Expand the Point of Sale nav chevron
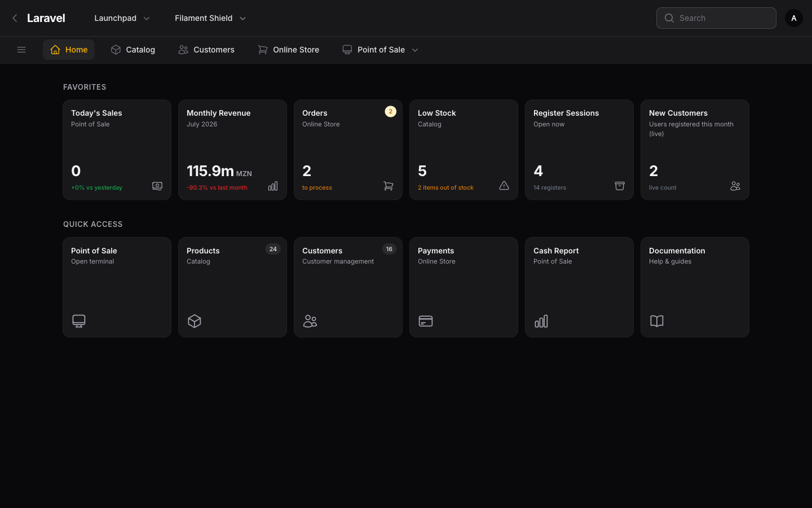812x508 pixels. (x=415, y=50)
